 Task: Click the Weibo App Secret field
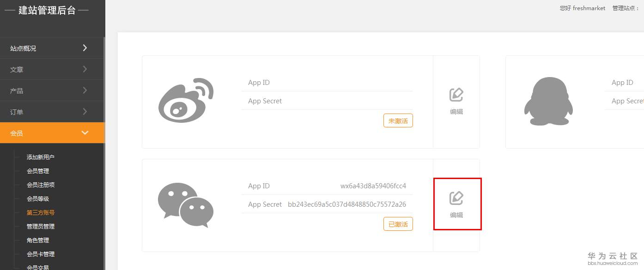click(x=327, y=101)
